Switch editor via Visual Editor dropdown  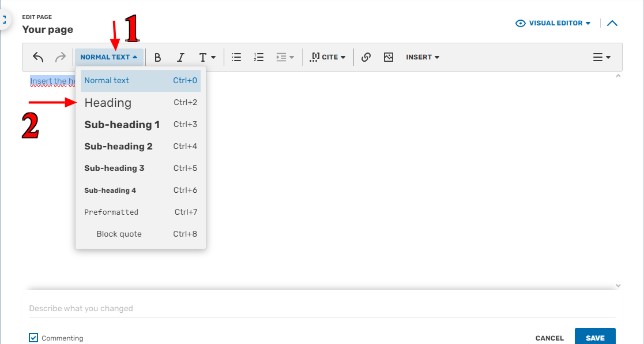point(553,23)
